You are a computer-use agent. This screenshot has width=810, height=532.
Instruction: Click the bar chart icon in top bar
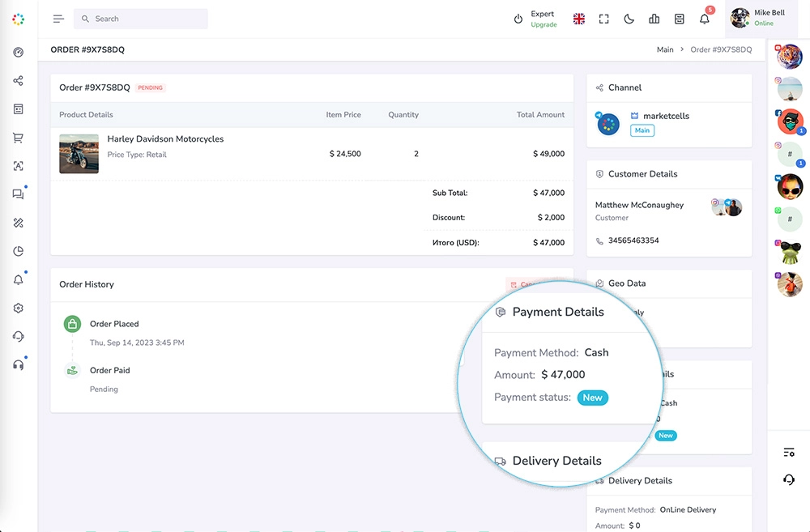coord(654,19)
